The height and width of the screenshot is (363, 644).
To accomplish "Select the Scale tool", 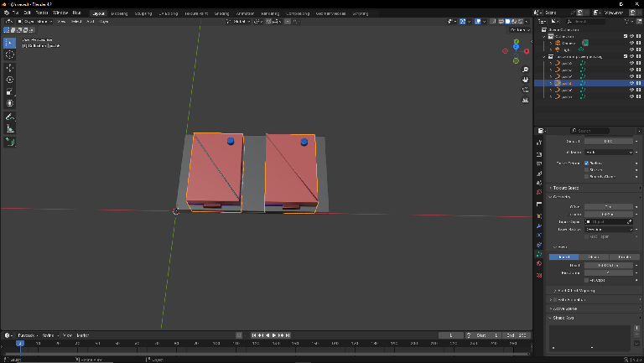I will tap(10, 91).
